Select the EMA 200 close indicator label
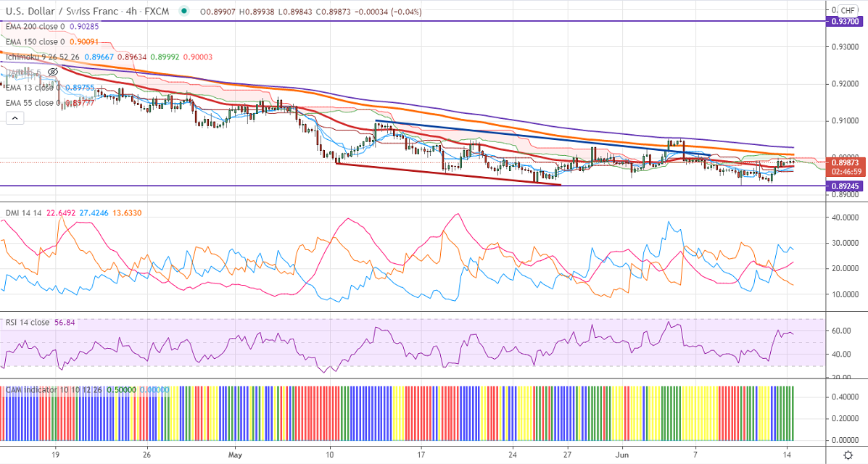This screenshot has height=464, width=868. 35,27
